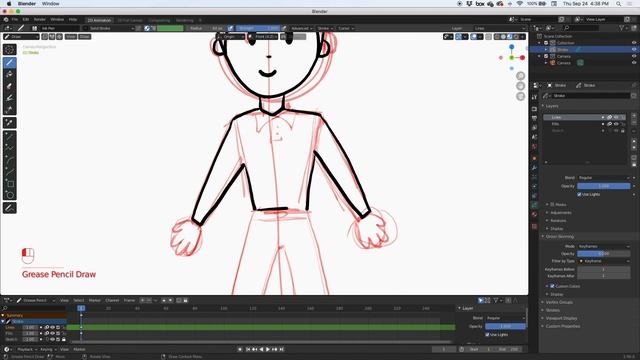Switch to the Compositing workspace tab
Image resolution: width=640 pixels, height=360 pixels.
(x=159, y=20)
